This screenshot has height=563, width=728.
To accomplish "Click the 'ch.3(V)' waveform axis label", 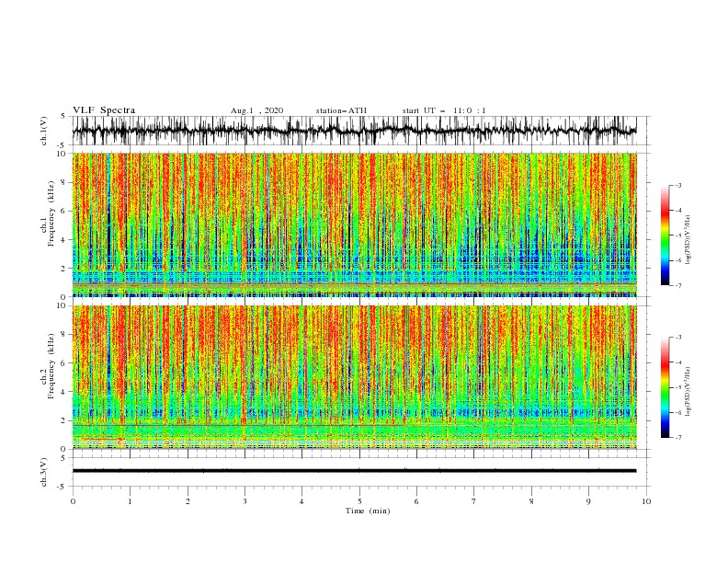I will tap(44, 472).
